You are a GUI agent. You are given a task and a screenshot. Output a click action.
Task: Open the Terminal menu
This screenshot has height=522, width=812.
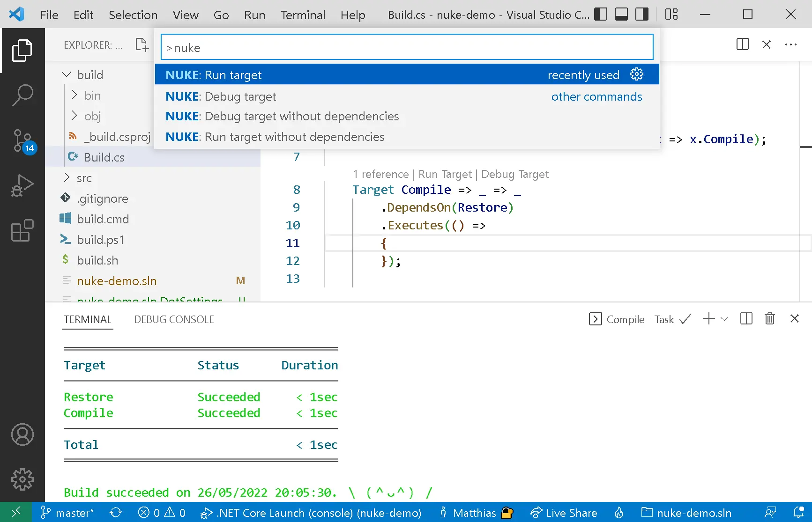(x=303, y=15)
